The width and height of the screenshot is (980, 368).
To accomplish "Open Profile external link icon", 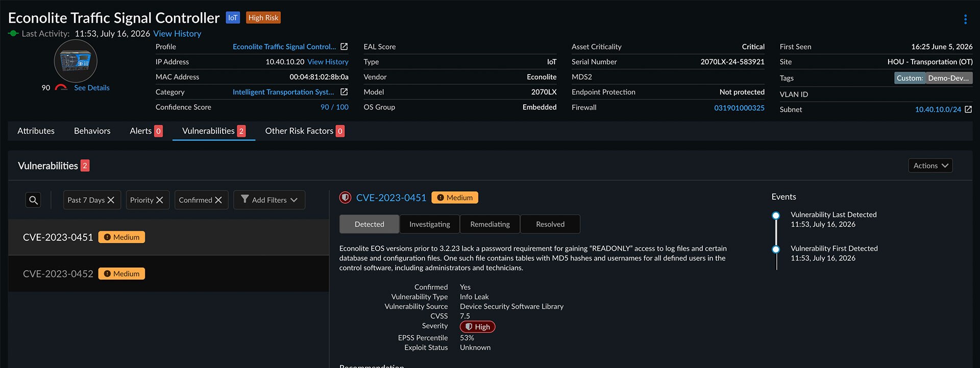I will [x=344, y=47].
